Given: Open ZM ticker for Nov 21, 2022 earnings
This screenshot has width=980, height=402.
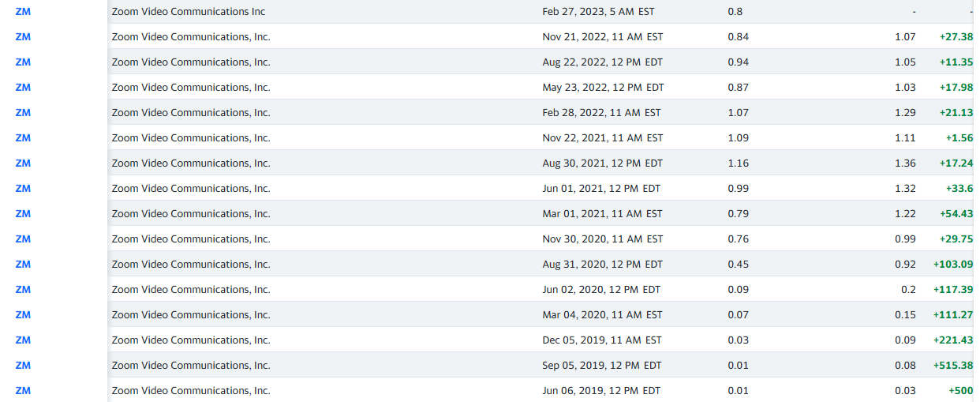Looking at the screenshot, I should (23, 37).
